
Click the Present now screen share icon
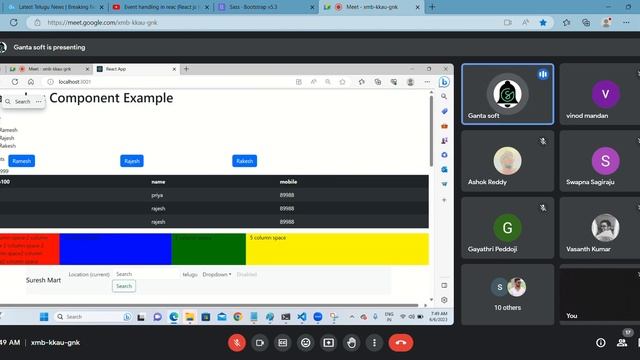point(329,343)
